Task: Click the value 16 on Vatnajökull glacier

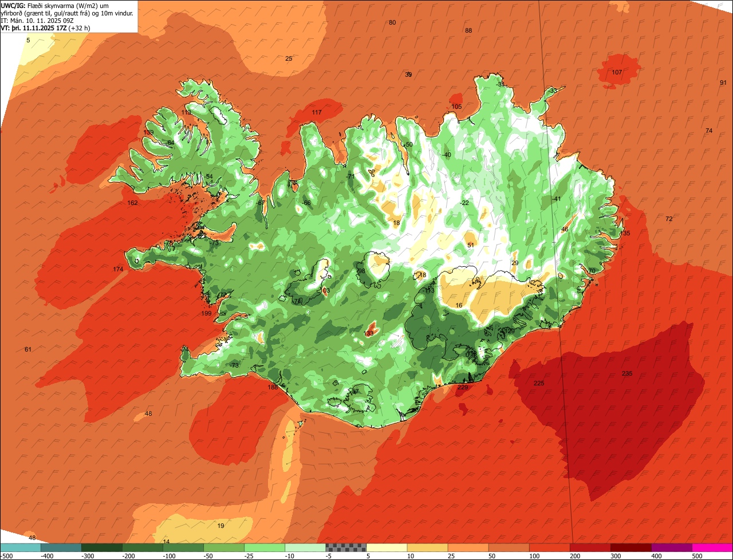Action: click(x=459, y=305)
